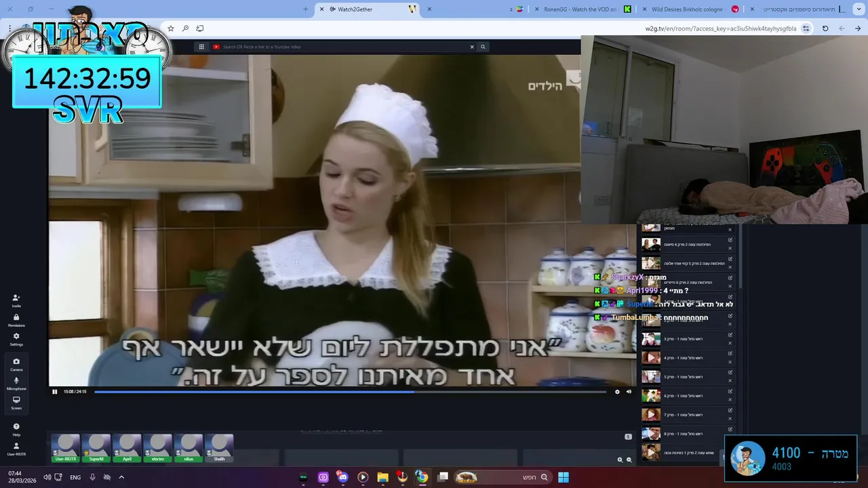Screen dimensions: 868x488
Task: Click the playlist scrollbar
Action: pos(740,258)
